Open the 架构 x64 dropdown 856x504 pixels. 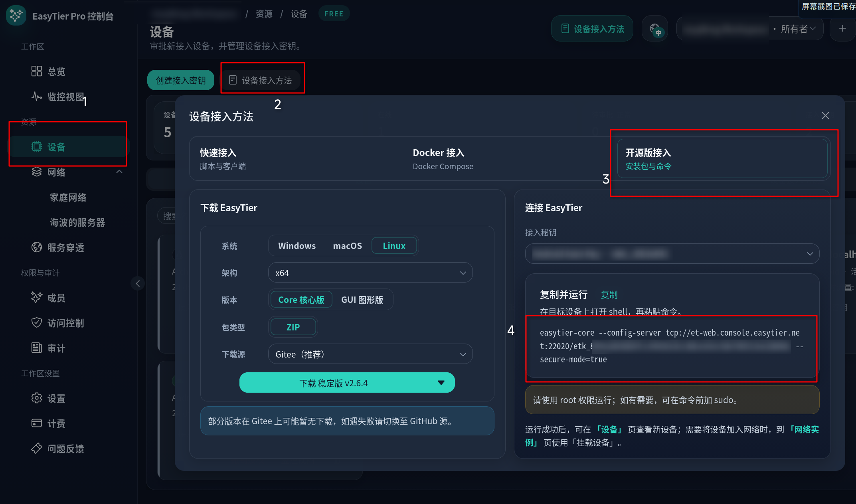370,273
